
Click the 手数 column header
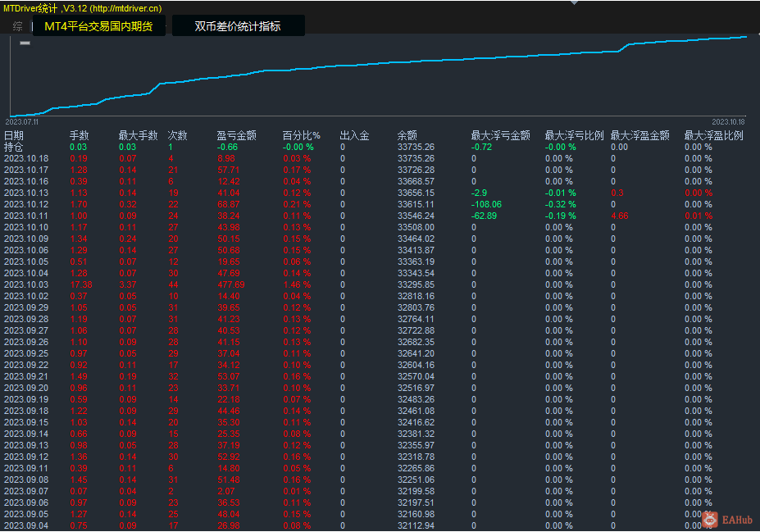79,136
